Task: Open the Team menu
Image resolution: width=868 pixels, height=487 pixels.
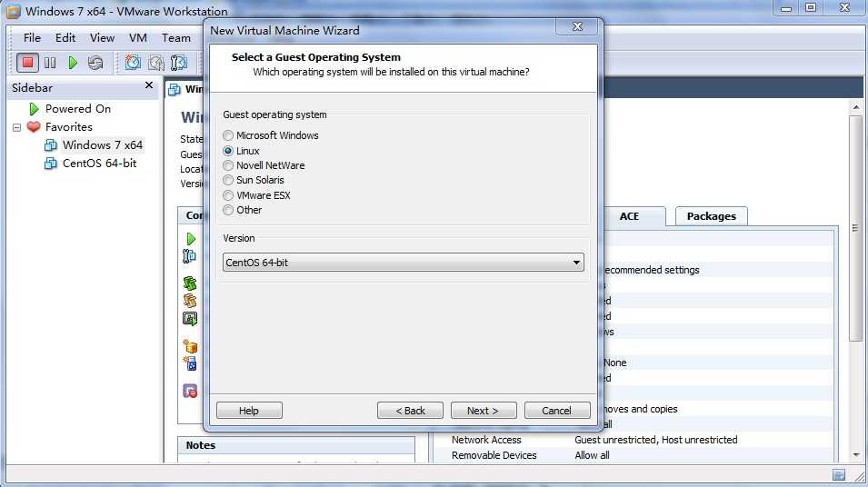Action: coord(176,37)
